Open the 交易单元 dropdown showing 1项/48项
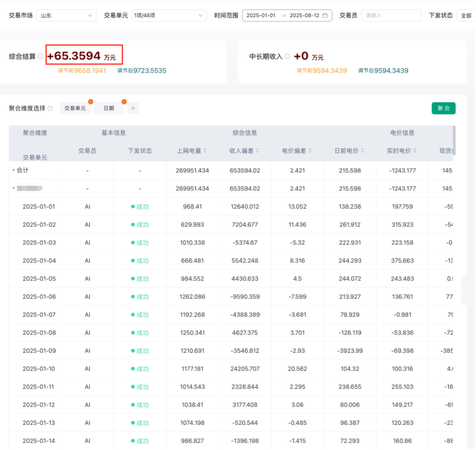 168,15
